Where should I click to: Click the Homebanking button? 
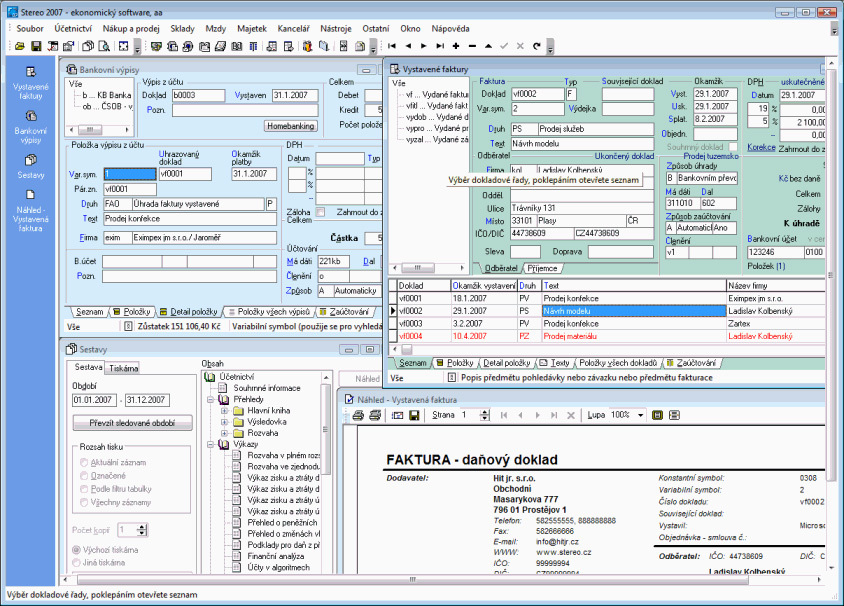click(290, 126)
